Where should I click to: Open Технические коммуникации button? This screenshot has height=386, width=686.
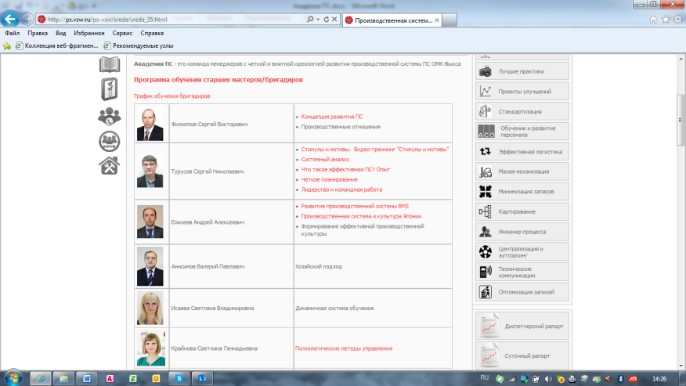point(522,272)
